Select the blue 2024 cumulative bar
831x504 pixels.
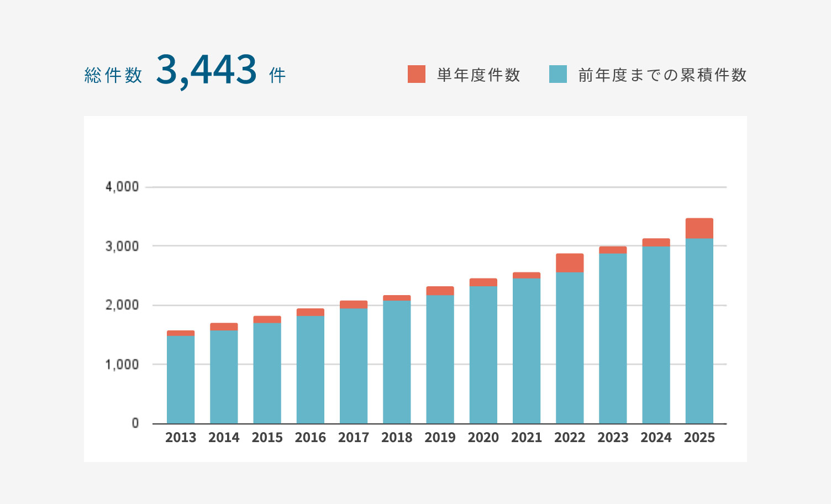point(656,335)
